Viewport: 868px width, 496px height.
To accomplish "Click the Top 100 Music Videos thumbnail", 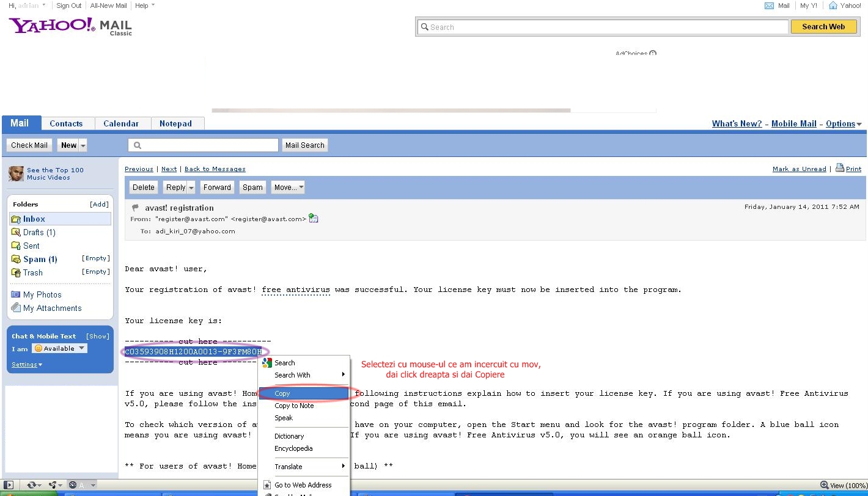I will point(16,173).
